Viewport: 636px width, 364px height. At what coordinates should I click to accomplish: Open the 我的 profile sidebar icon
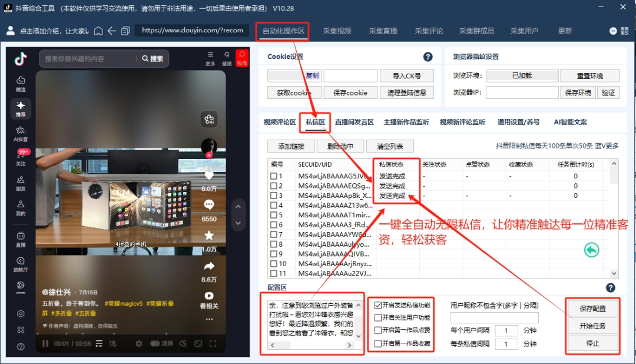pos(21,208)
